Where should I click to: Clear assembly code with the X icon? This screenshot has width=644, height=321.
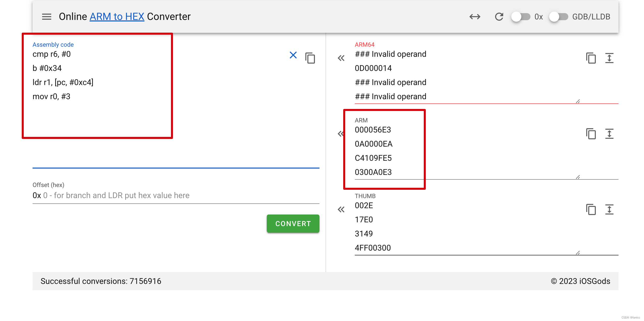pos(293,55)
